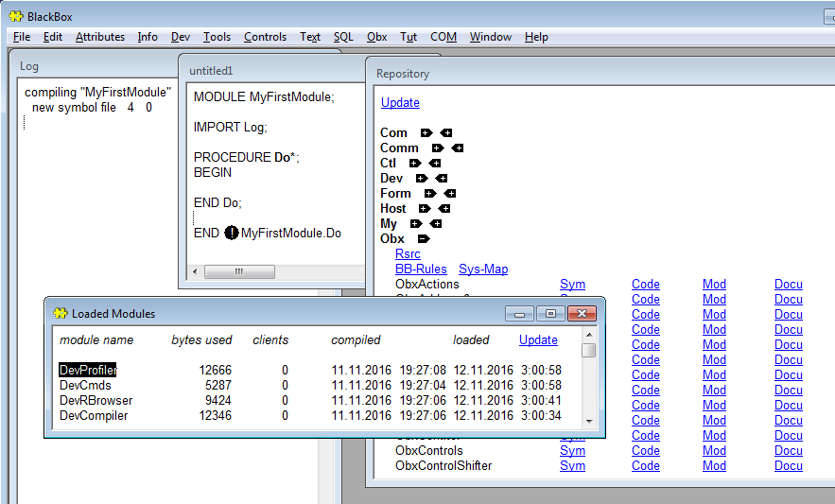Open the BB-Rules link under Obx

point(421,269)
